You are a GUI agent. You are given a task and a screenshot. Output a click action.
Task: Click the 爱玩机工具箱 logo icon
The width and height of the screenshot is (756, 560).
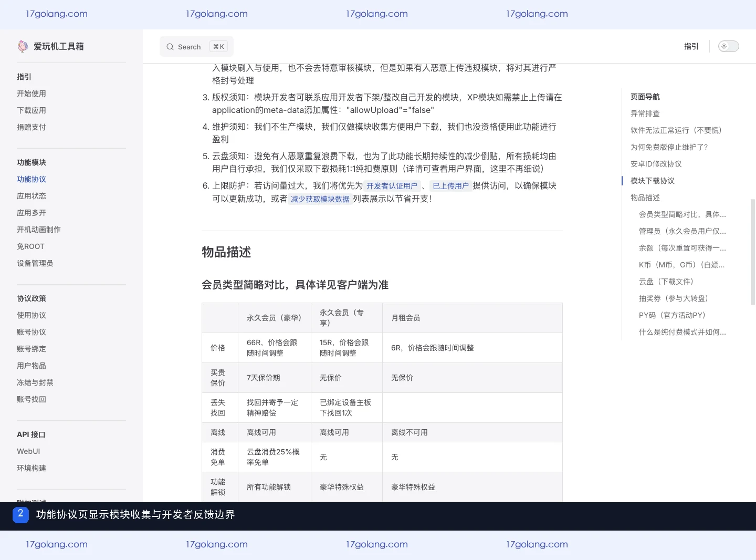[x=23, y=46]
